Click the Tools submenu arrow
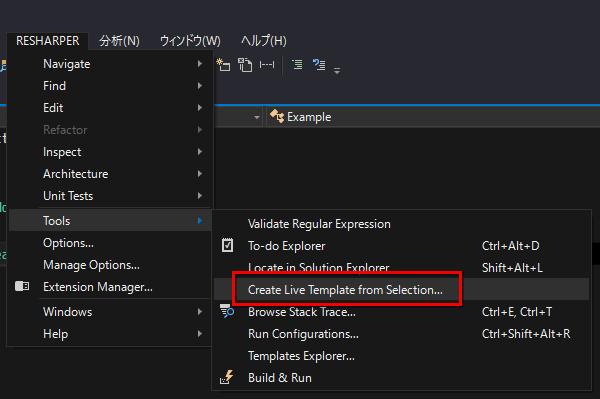 [199, 220]
